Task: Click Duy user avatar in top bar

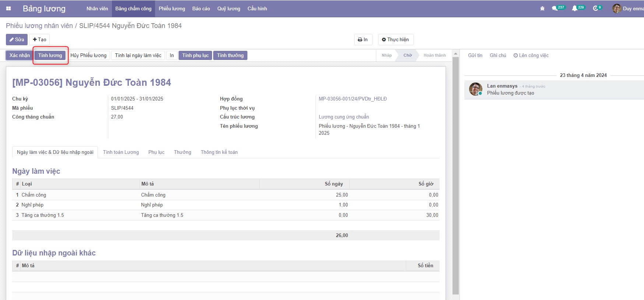Action: coord(617,8)
